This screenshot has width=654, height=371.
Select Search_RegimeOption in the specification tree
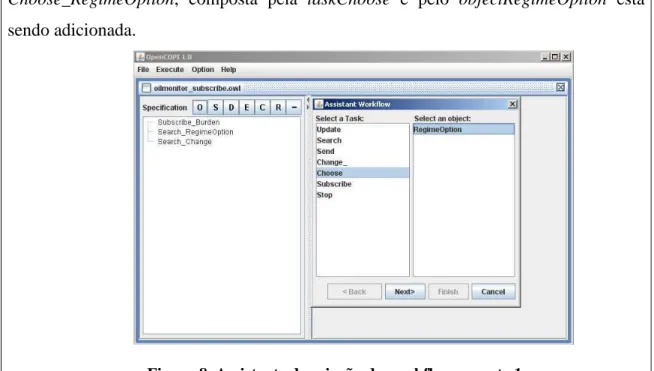tap(195, 132)
